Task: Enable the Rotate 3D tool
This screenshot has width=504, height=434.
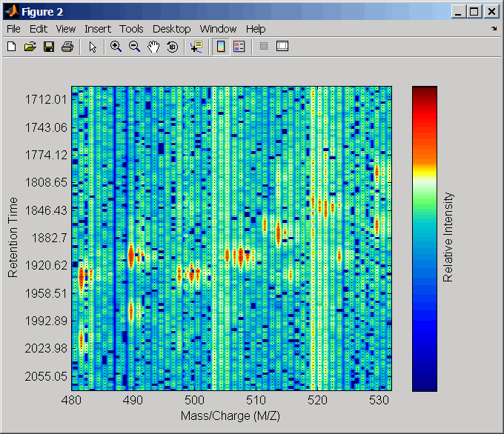Action: 172,47
